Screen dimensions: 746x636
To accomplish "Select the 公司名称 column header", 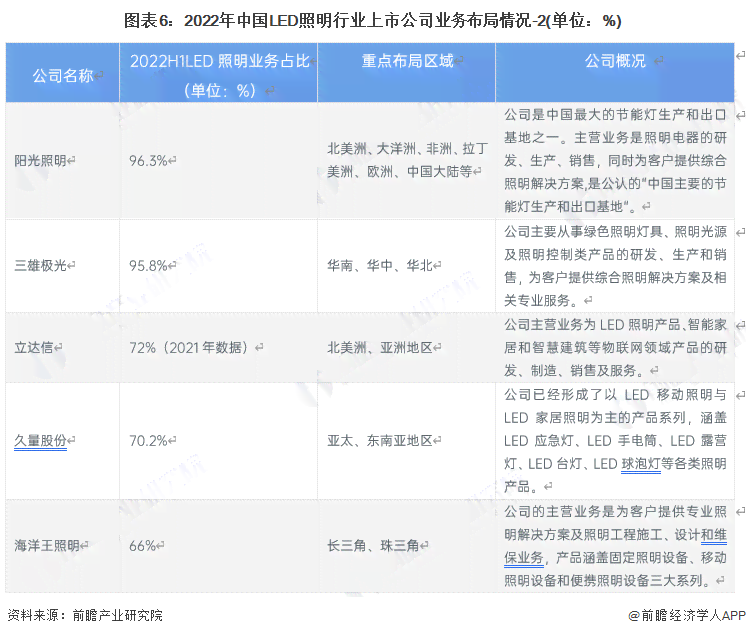I will [63, 75].
